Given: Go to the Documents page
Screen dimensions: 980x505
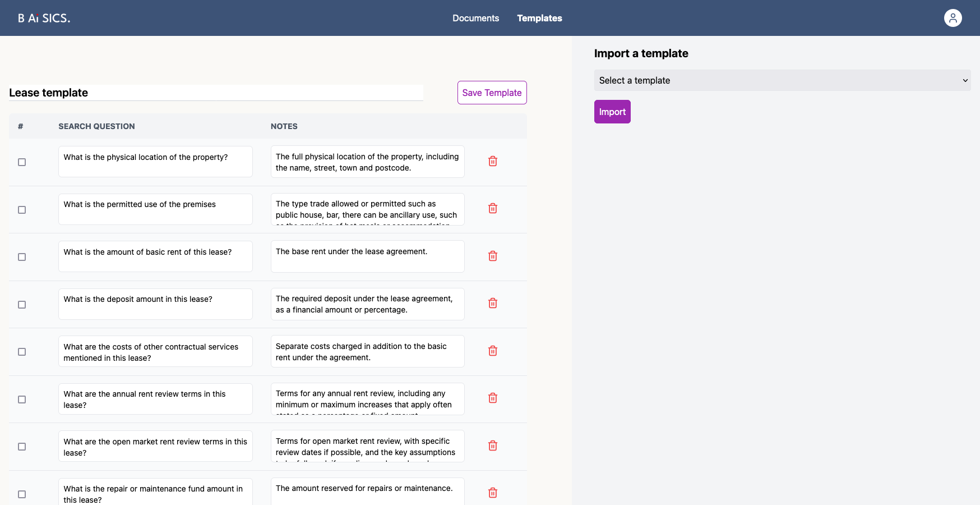Looking at the screenshot, I should [475, 18].
